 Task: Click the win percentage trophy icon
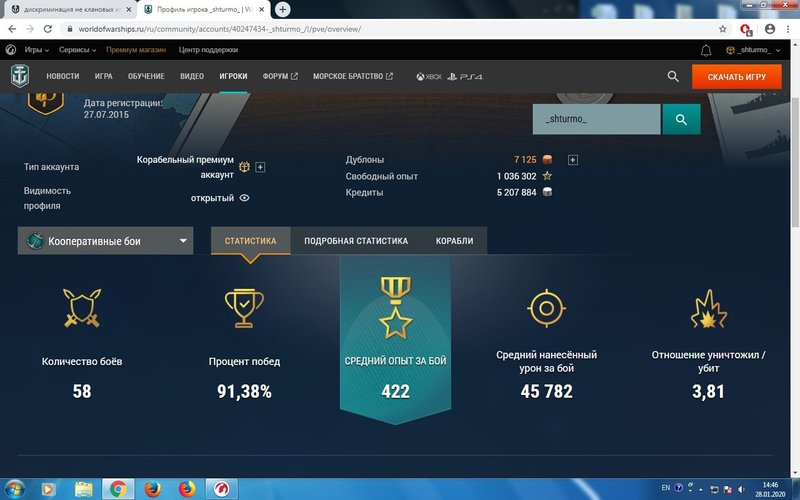244,308
